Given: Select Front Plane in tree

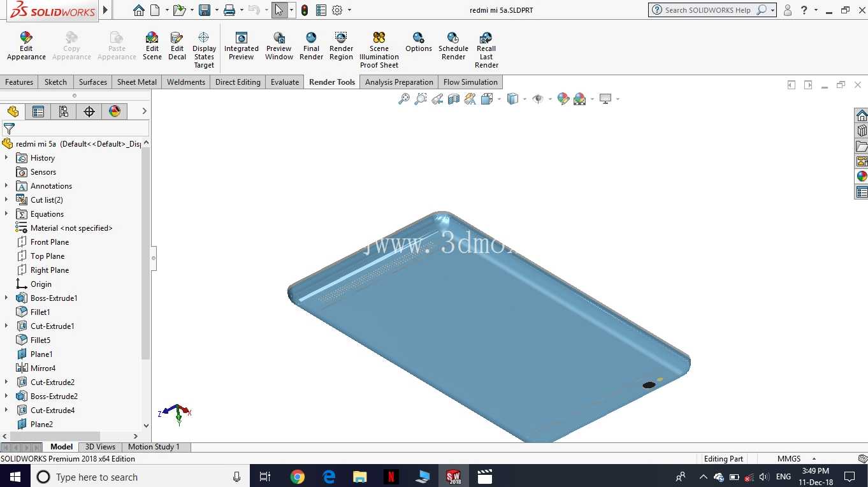Looking at the screenshot, I should pos(50,242).
